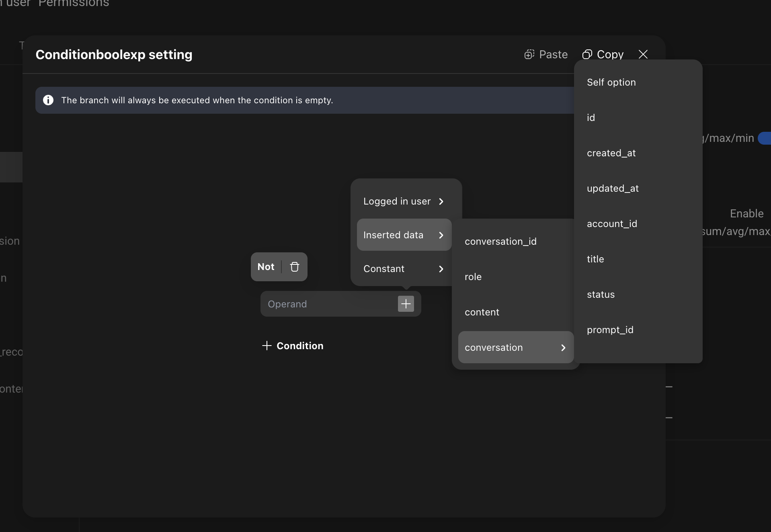The height and width of the screenshot is (532, 771).
Task: Add a new Condition
Action: pyautogui.click(x=293, y=346)
